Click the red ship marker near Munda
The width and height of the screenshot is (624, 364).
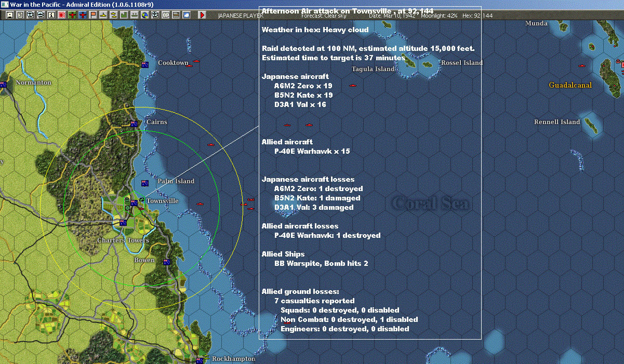[582, 66]
